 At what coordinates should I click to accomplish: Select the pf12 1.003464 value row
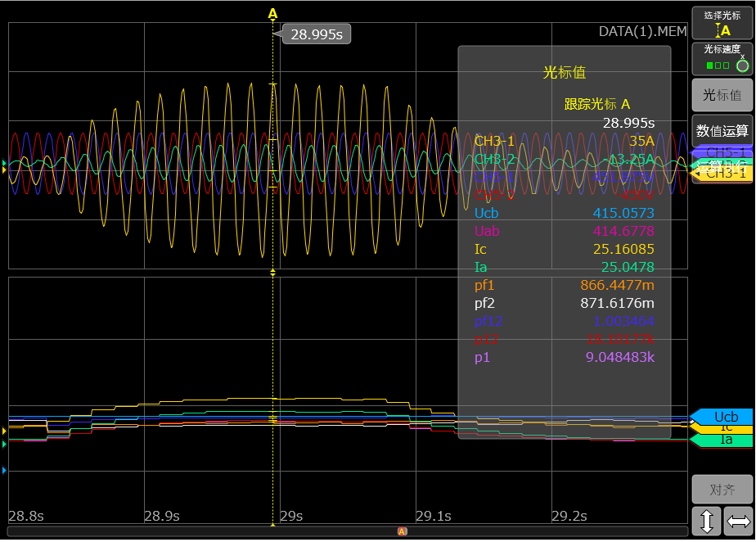[564, 321]
